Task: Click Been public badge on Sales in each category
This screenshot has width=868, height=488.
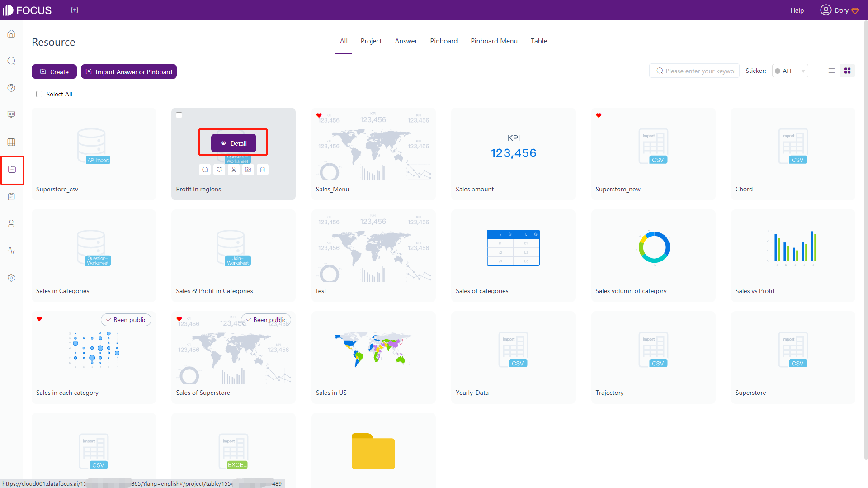Action: [126, 320]
